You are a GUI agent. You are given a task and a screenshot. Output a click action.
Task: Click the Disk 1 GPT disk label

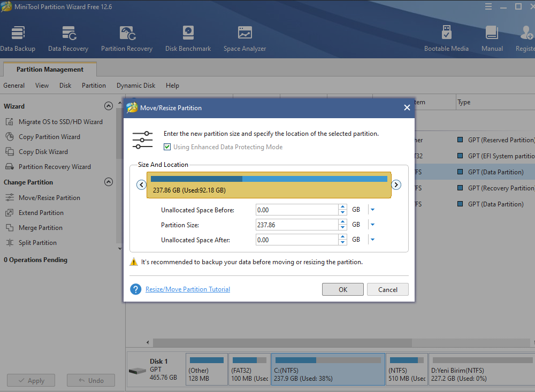157,370
